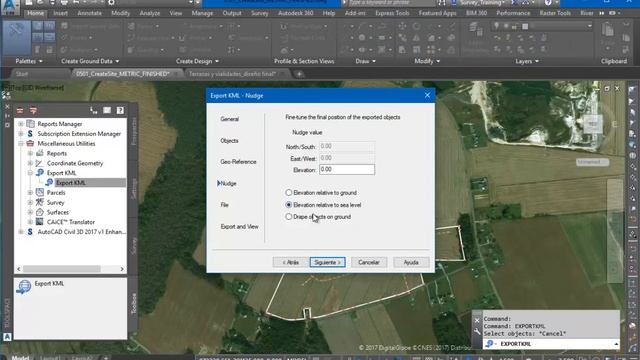Viewport: 640px width, 360px height.
Task: Go to Geo-Reference page in wizard
Action: (x=238, y=162)
